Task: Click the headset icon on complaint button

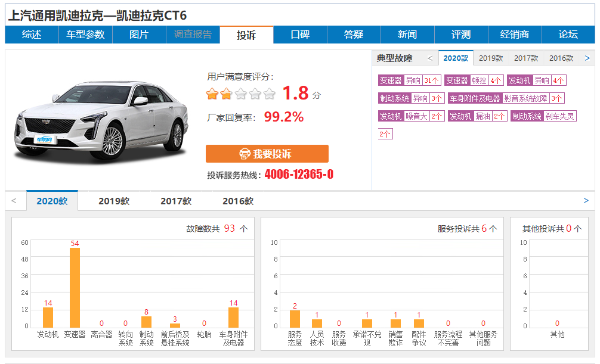Action: pos(245,154)
